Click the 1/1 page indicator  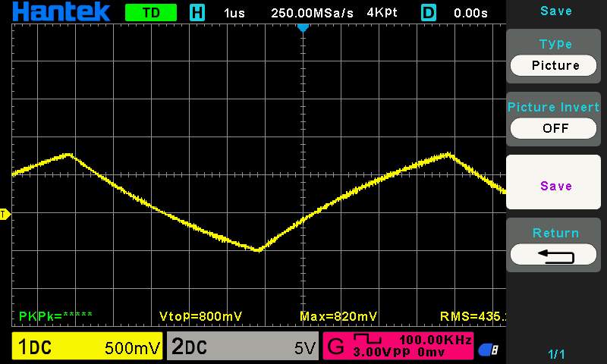[x=556, y=354]
